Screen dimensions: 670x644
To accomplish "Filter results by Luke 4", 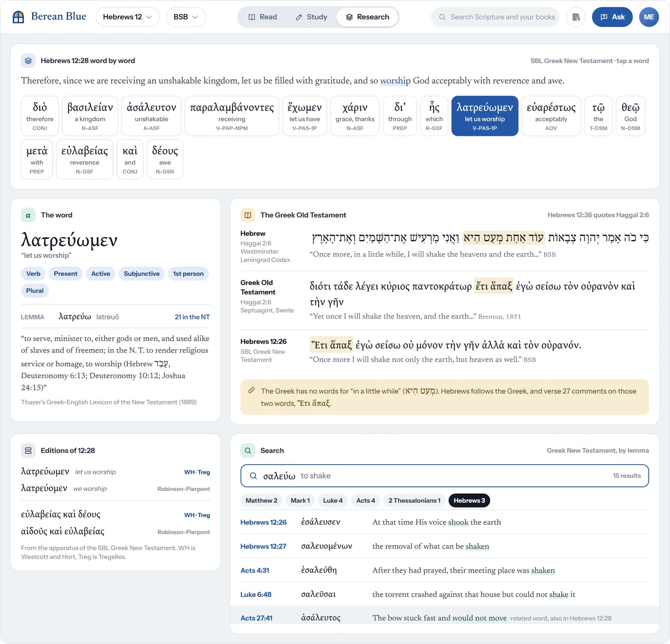I will click(333, 500).
